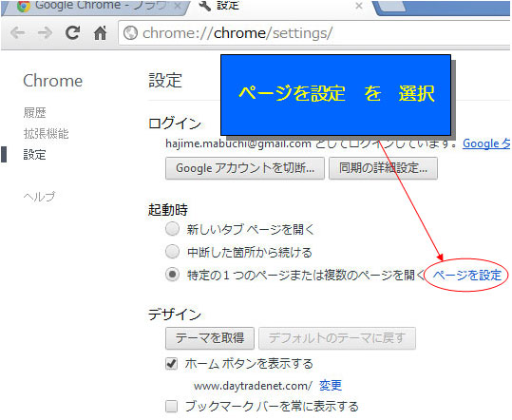512x420 pixels.
Task: Open 拡張機能 in the sidebar
Action: [46, 134]
